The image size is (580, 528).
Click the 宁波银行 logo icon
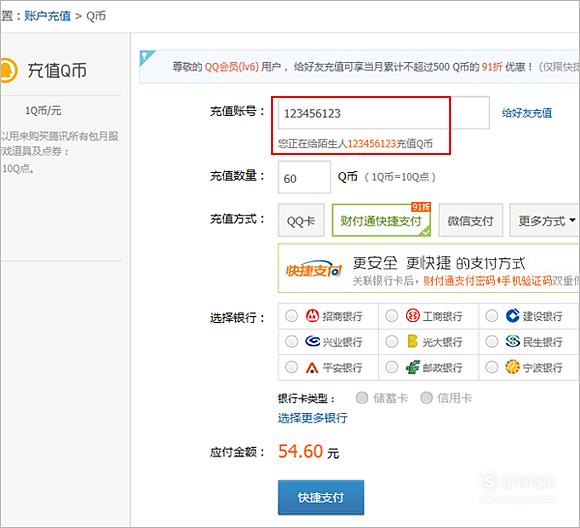[x=512, y=367]
